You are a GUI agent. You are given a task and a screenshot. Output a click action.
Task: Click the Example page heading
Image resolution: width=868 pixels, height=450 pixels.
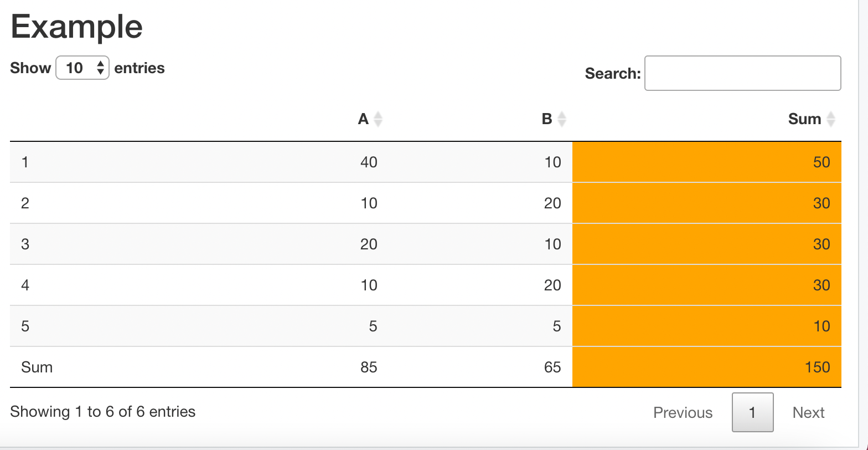point(76,27)
